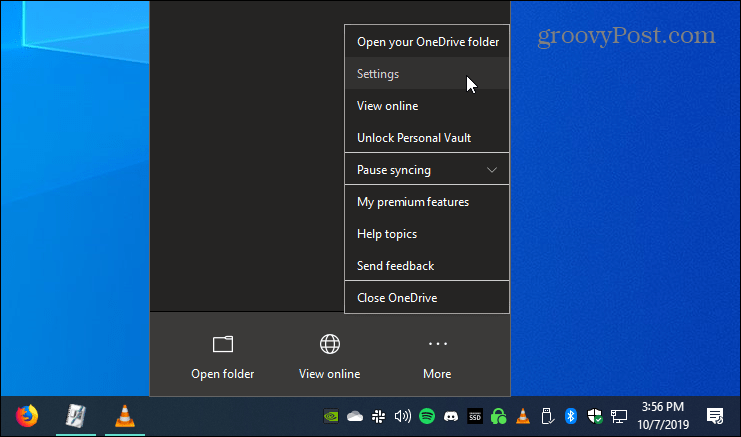Choose Unlock Personal Vault
Viewport: 741px width, 437px height.
coord(427,138)
